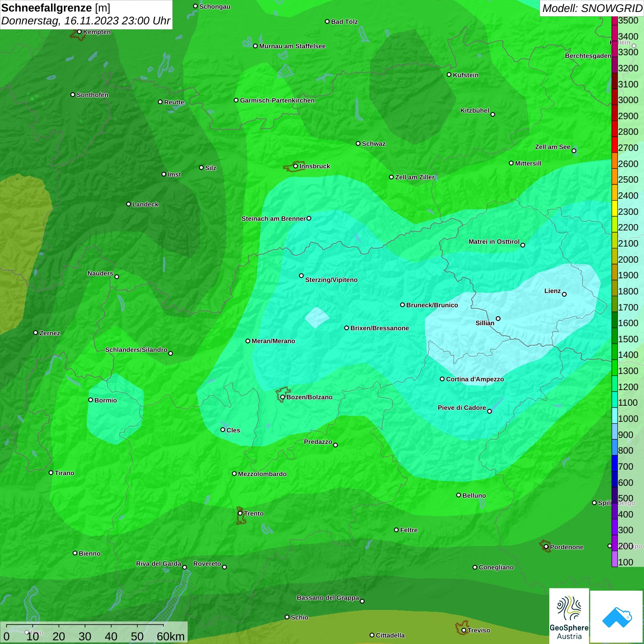This screenshot has width=644, height=644.
Task: Click the Zell am See location dot
Action: click(574, 150)
